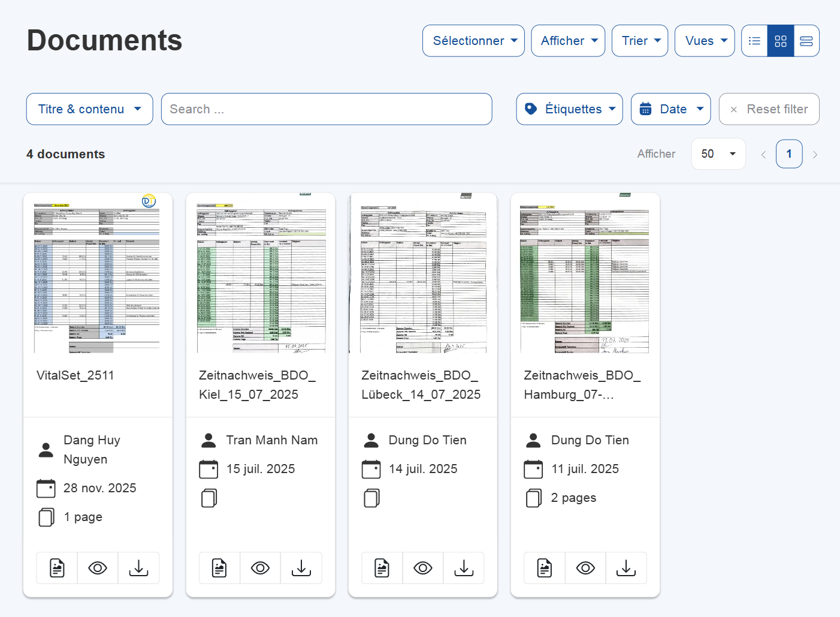Open the Vues menu
The image size is (840, 617).
(x=704, y=41)
